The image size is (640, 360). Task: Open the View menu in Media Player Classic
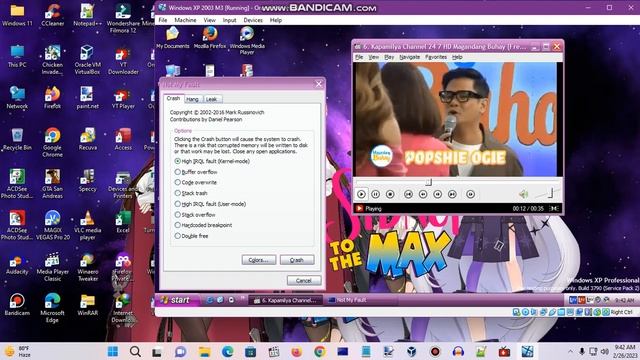point(373,57)
